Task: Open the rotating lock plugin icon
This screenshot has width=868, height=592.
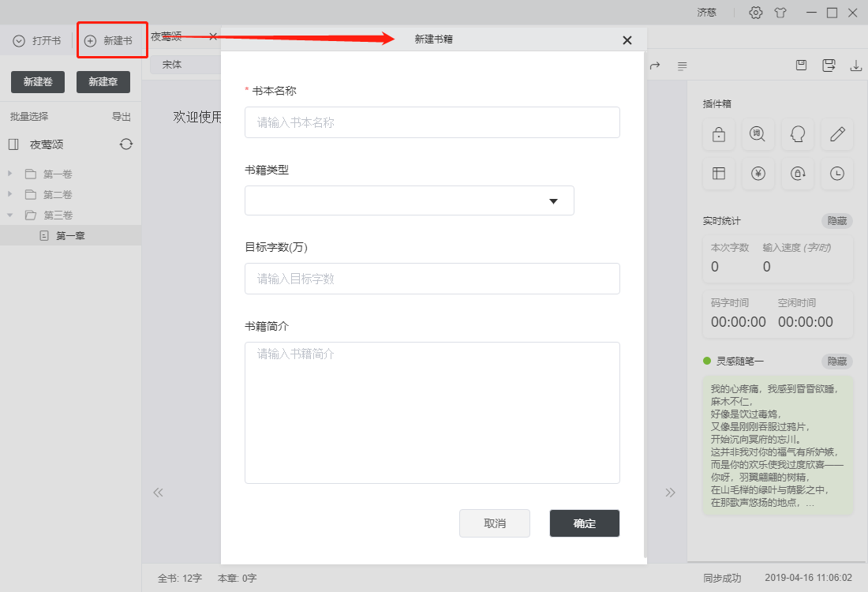Action: click(x=798, y=174)
